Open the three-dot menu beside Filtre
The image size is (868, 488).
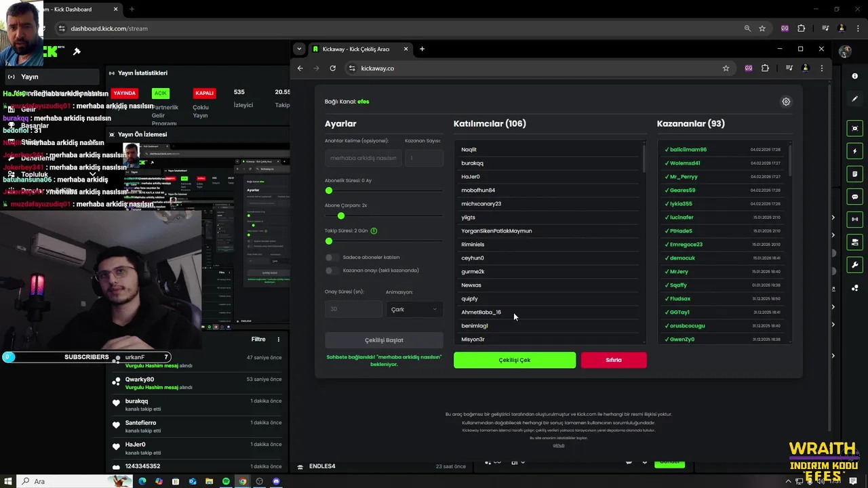[x=279, y=339]
